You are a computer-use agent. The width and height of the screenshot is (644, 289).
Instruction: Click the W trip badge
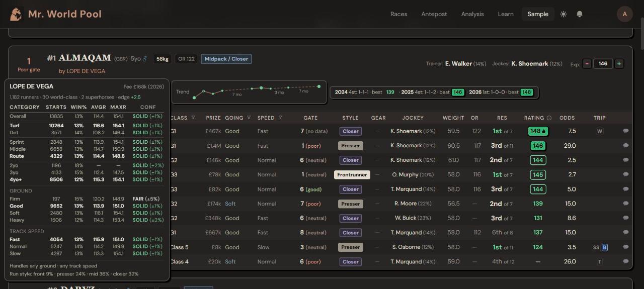pos(599,131)
